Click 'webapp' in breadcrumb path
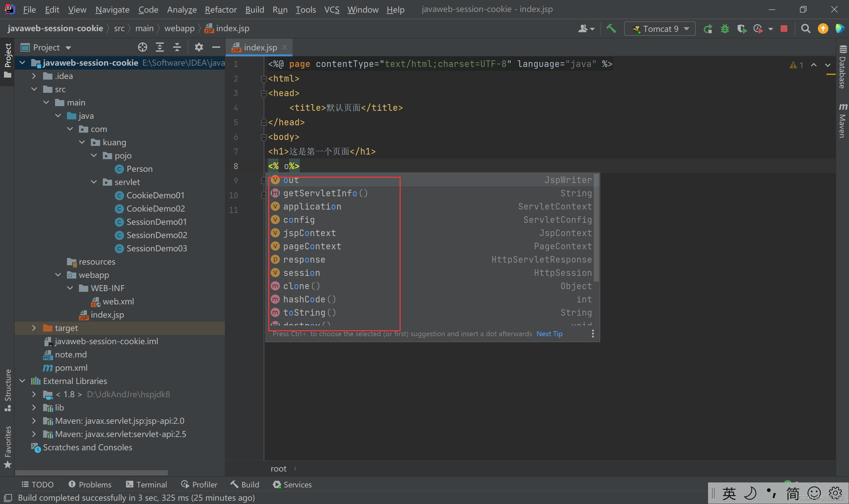This screenshot has width=849, height=504. click(x=179, y=29)
